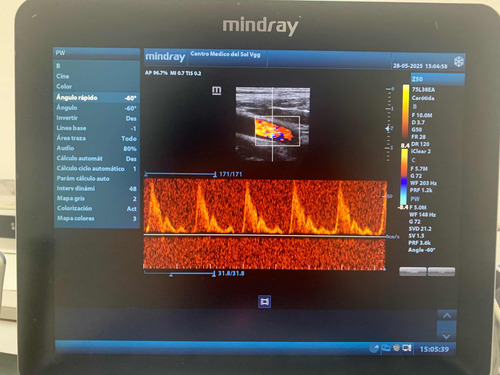Click the Carótida exam preset label
500x375 pixels.
423,98
